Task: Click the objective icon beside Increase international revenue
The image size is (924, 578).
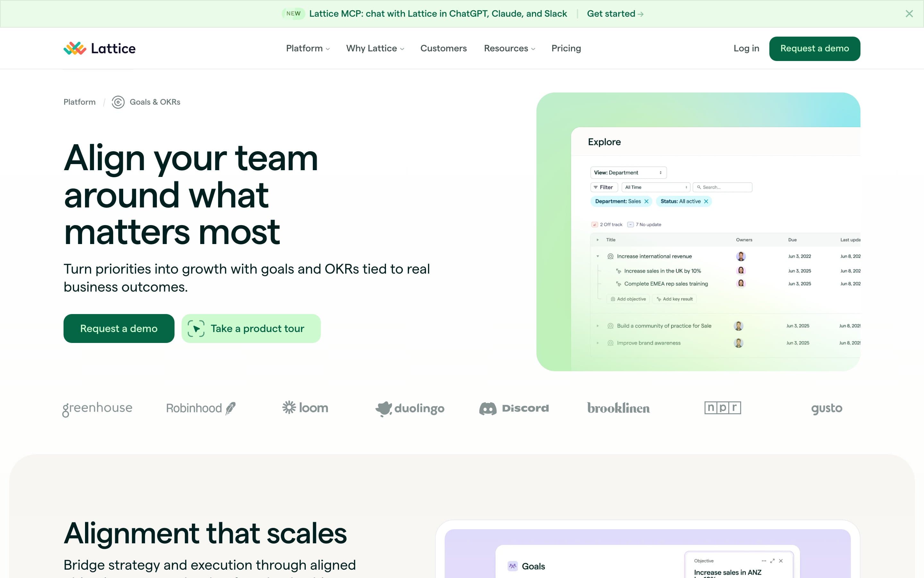Action: pyautogui.click(x=611, y=257)
